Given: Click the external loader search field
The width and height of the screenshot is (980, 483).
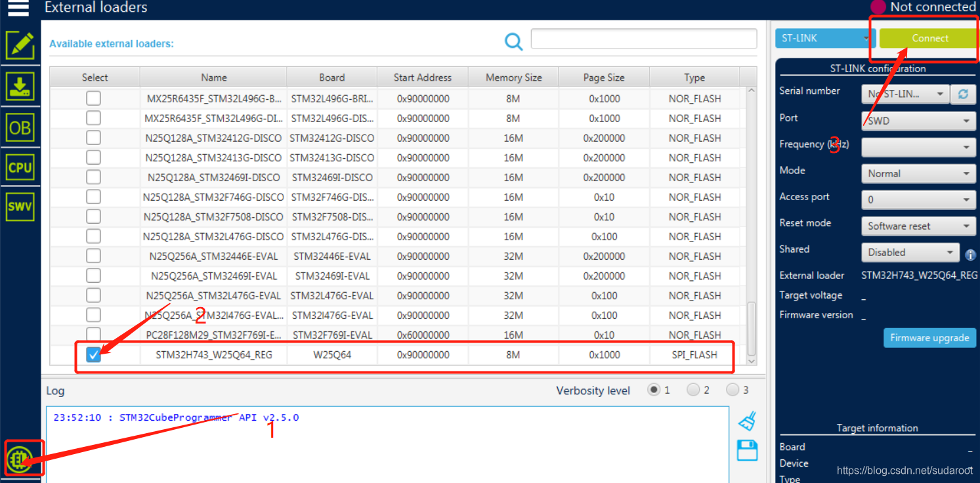Looking at the screenshot, I should pos(644,39).
